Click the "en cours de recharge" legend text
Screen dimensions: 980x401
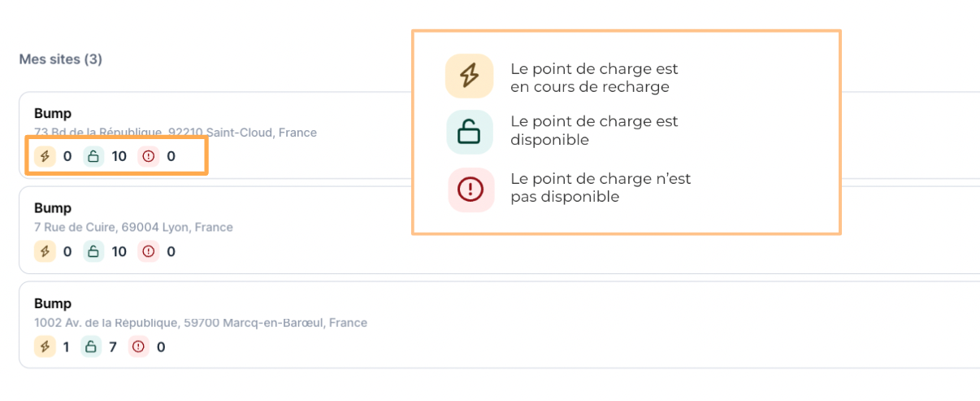[590, 86]
